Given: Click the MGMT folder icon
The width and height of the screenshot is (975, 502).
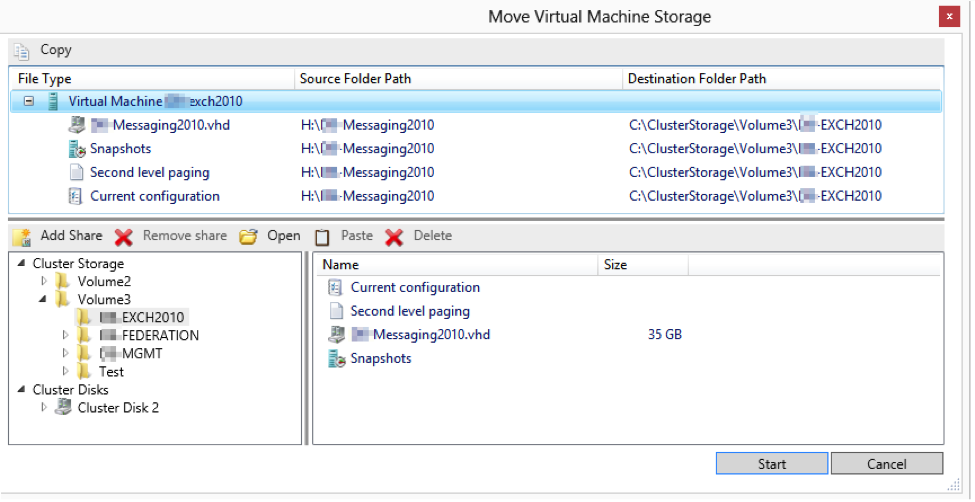Looking at the screenshot, I should [x=85, y=353].
